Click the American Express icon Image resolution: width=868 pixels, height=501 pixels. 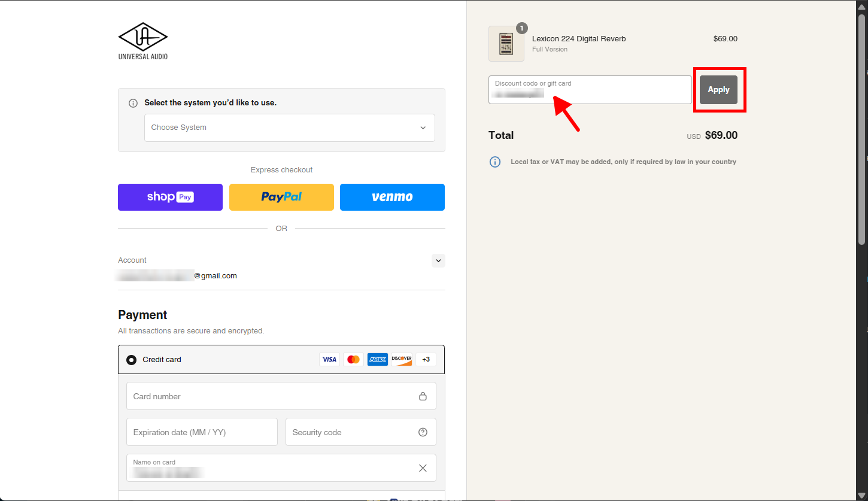click(x=377, y=360)
